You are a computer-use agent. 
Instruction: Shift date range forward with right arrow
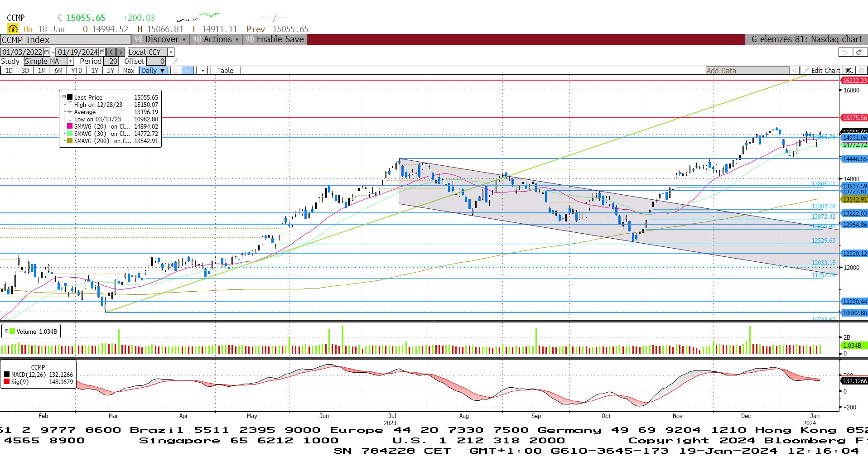point(121,52)
